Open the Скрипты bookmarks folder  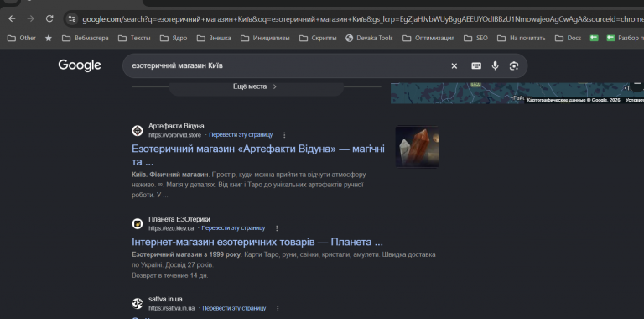pyautogui.click(x=319, y=39)
